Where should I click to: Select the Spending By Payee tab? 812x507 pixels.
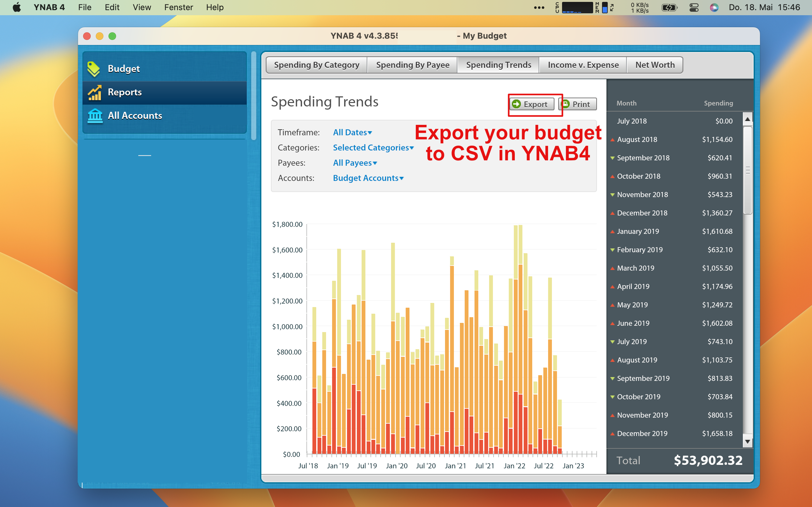[412, 65]
